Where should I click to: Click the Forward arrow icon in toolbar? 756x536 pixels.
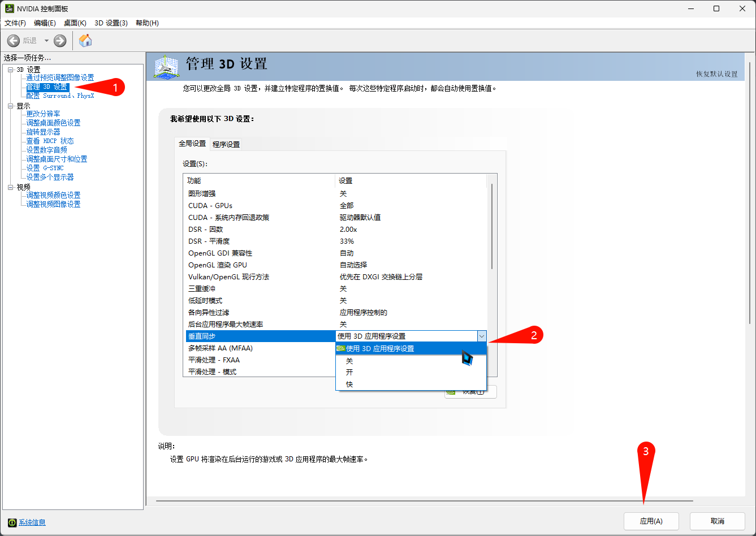[x=60, y=41]
